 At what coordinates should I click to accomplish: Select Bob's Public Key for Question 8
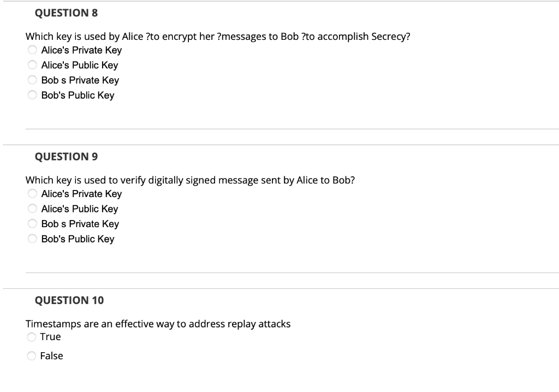[32, 94]
